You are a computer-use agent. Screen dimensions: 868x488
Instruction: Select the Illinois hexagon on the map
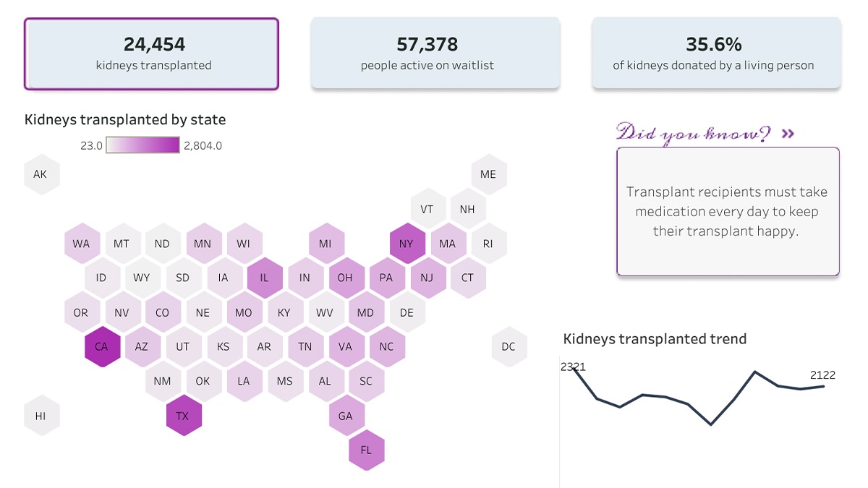[x=264, y=278]
